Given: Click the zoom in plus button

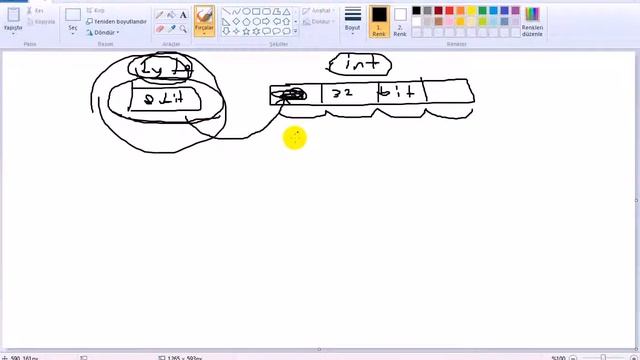Looking at the screenshot, I should (633, 358).
